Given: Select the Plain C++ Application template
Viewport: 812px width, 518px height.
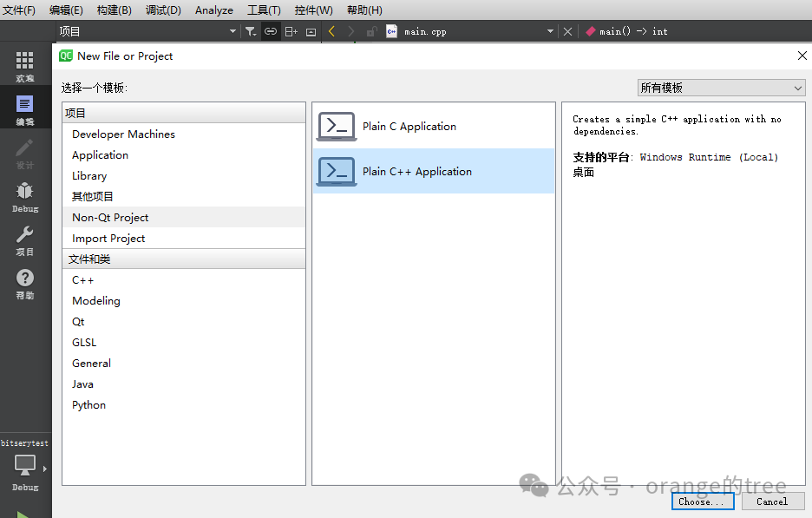Looking at the screenshot, I should pos(434,172).
